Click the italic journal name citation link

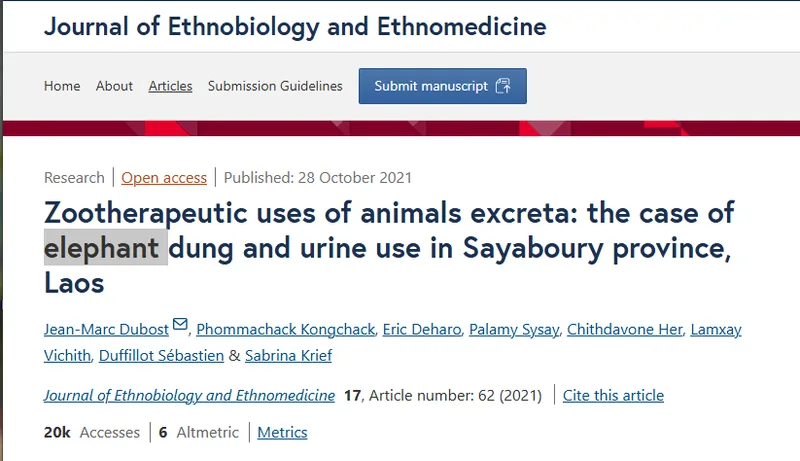click(x=189, y=396)
